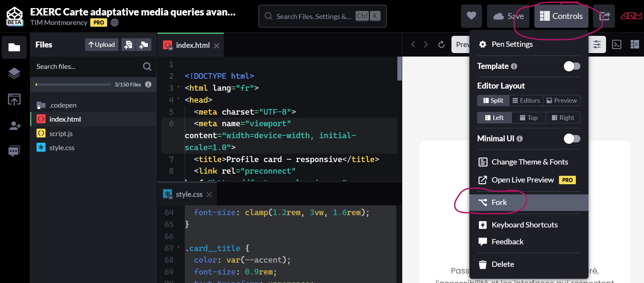The height and width of the screenshot is (283, 644).
Task: Reload the preview with the refresh icon
Action: 441,44
